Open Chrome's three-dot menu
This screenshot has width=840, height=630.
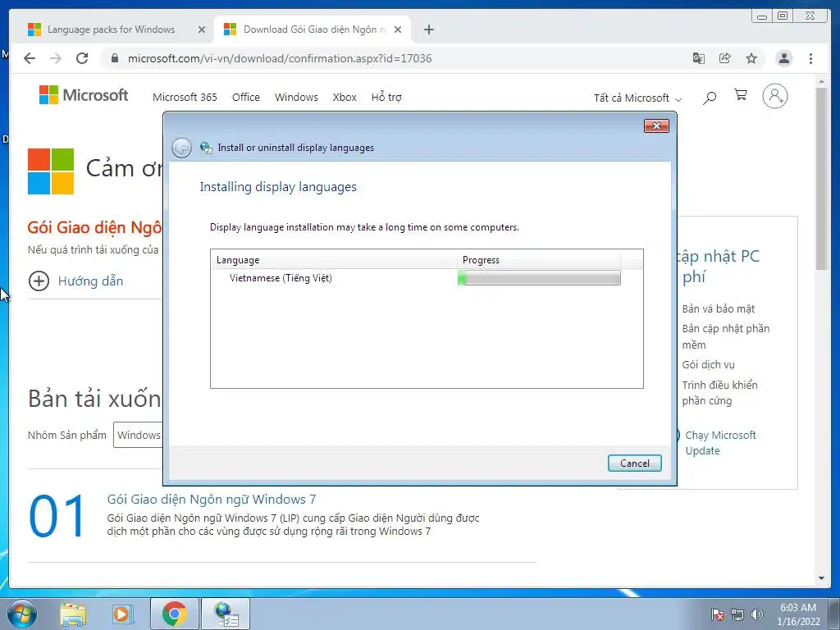(810, 58)
